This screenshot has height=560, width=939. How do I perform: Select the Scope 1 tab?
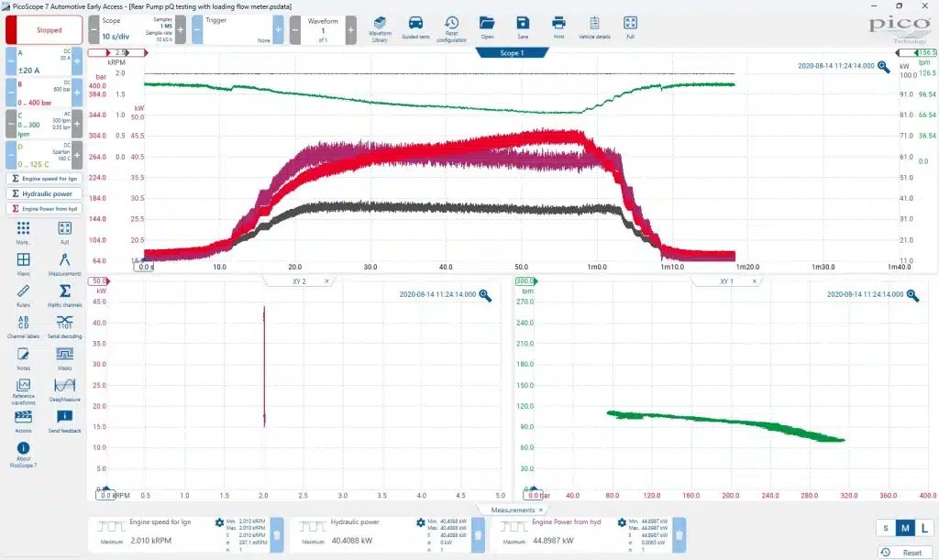pyautogui.click(x=512, y=53)
